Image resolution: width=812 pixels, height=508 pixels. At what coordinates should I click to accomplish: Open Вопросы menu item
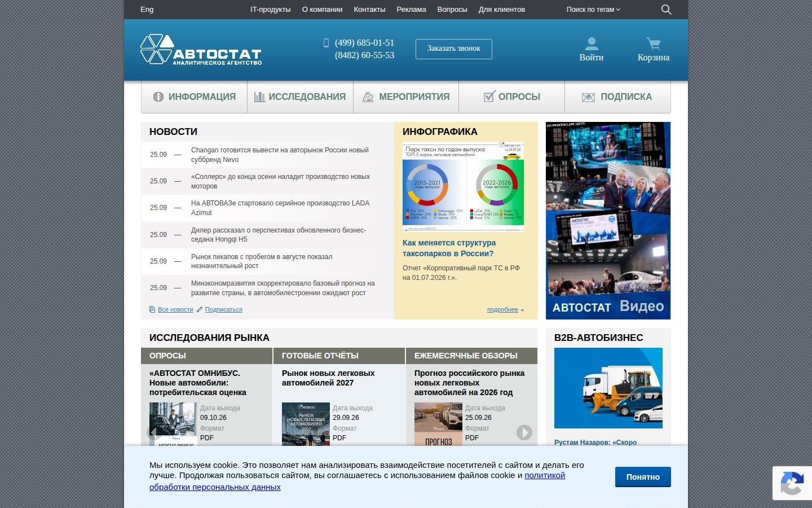[452, 10]
